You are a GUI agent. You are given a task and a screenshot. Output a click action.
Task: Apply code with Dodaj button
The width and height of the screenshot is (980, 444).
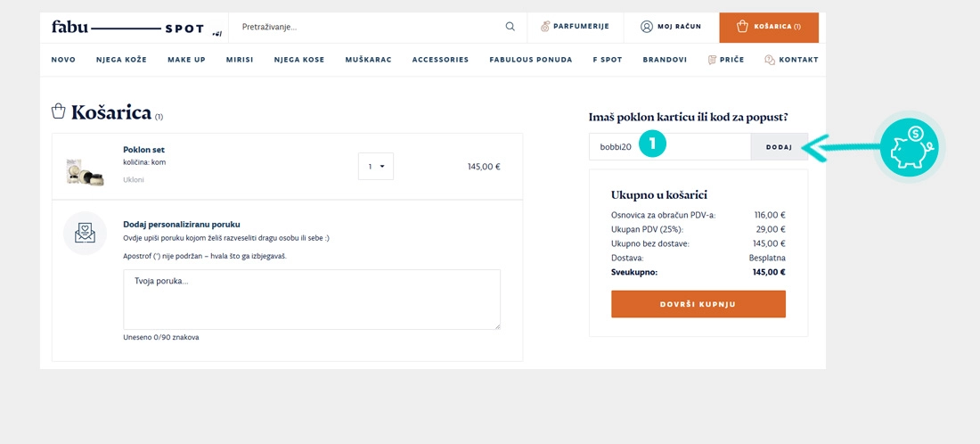pyautogui.click(x=780, y=147)
